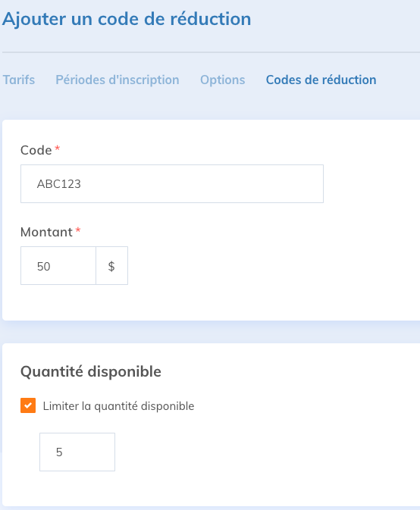Switch to Périodes d'inscription tab

coord(117,80)
